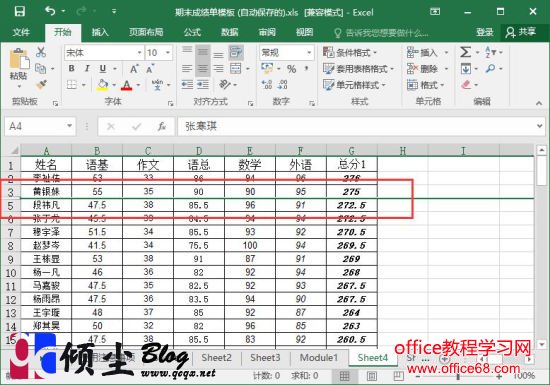Switch to 页面布局 ribbon tab
550x385 pixels.
pos(146,33)
